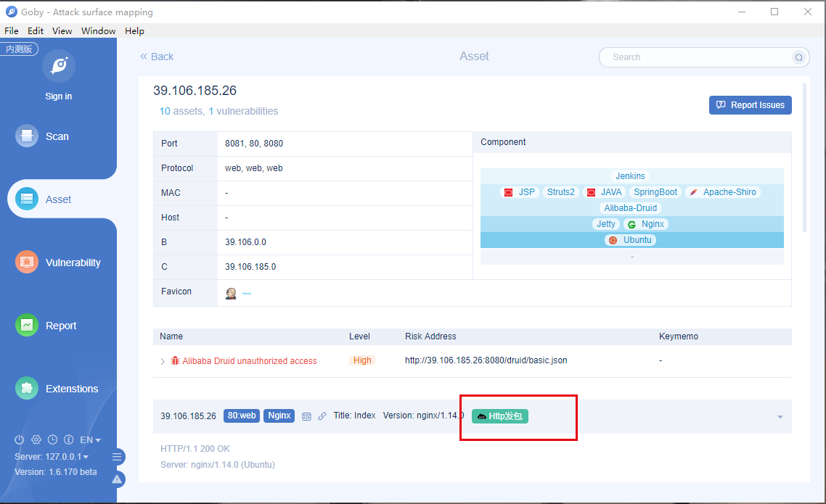Go Back to the previous page

point(157,57)
